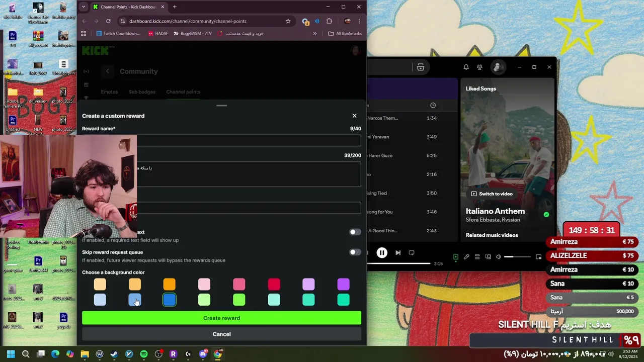The width and height of the screenshot is (644, 362).
Task: Reload the Kick dashboard page
Action: tap(108, 21)
